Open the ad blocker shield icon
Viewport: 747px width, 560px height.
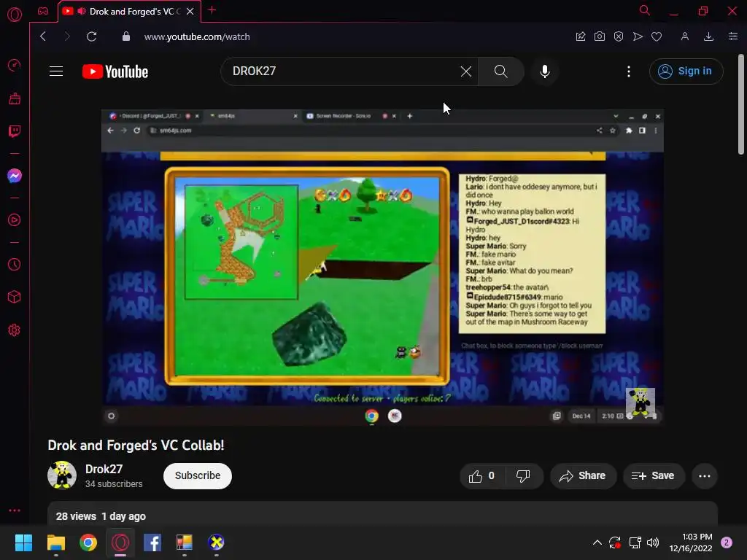tap(619, 36)
